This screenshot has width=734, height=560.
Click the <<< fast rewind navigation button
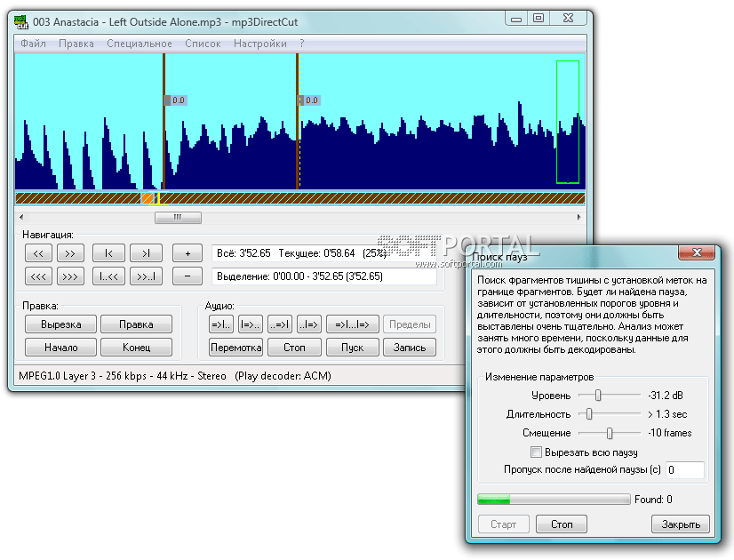(38, 276)
